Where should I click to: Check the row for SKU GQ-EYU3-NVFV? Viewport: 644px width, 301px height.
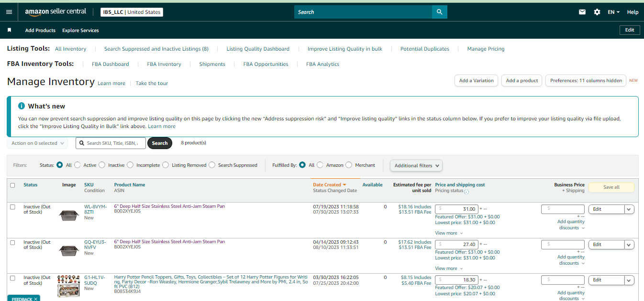pos(12,242)
